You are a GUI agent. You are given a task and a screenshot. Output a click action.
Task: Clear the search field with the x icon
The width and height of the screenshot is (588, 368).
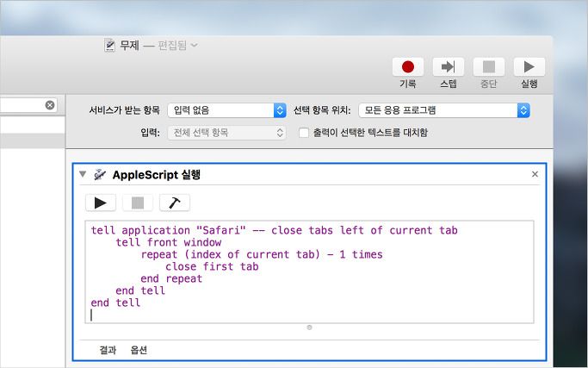tap(50, 105)
